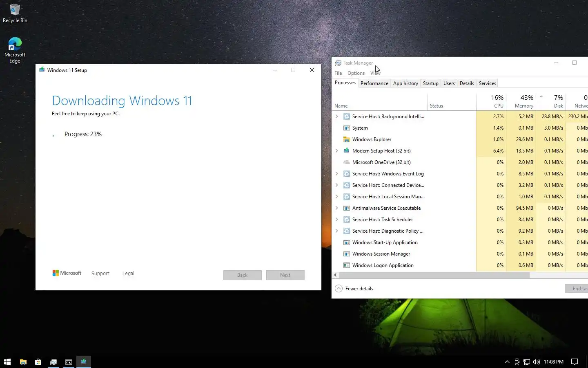Click the Windows Explorer process icon

[x=346, y=139]
